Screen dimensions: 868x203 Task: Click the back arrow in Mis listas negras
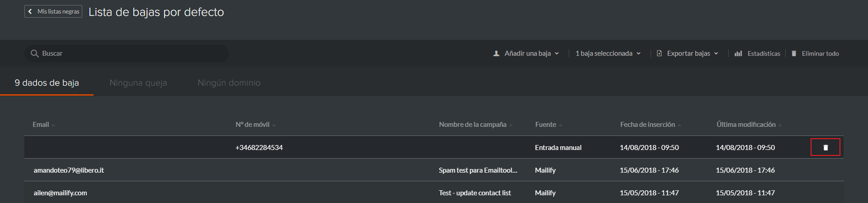pyautogui.click(x=30, y=11)
